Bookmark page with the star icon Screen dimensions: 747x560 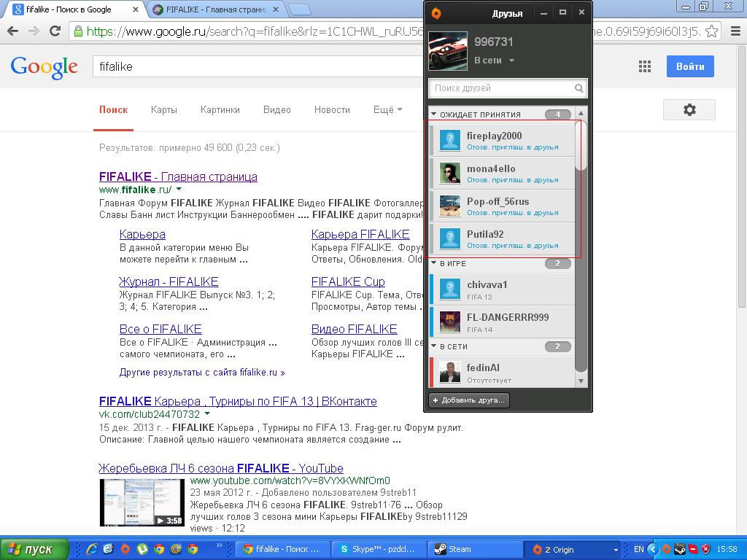point(711,31)
